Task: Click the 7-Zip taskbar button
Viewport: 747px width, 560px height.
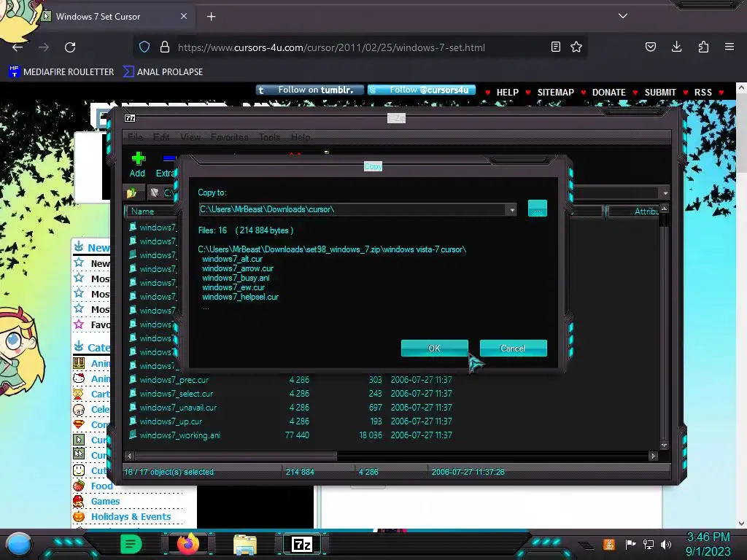Action: (x=301, y=544)
